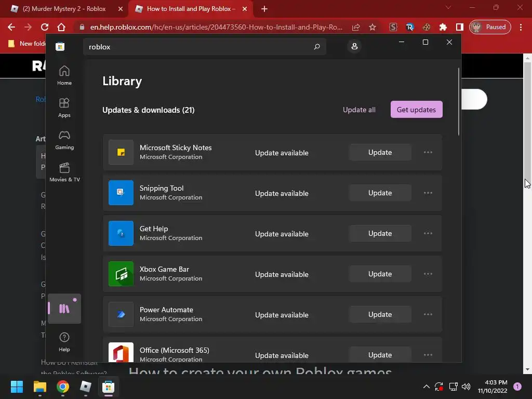Open Library in Store sidebar

point(64,309)
